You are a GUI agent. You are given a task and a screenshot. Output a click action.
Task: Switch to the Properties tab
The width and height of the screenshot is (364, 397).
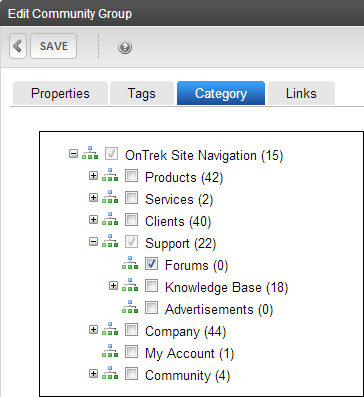pyautogui.click(x=60, y=93)
